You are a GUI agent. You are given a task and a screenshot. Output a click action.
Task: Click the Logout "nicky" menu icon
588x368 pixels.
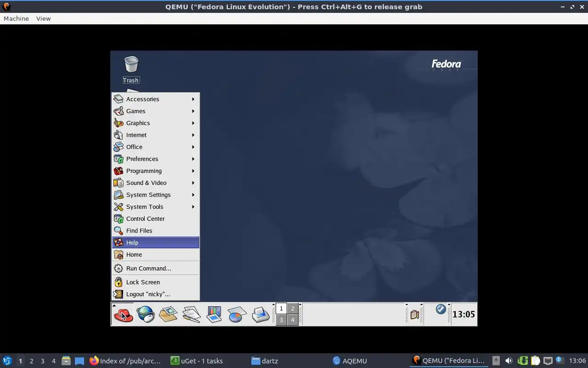(119, 294)
